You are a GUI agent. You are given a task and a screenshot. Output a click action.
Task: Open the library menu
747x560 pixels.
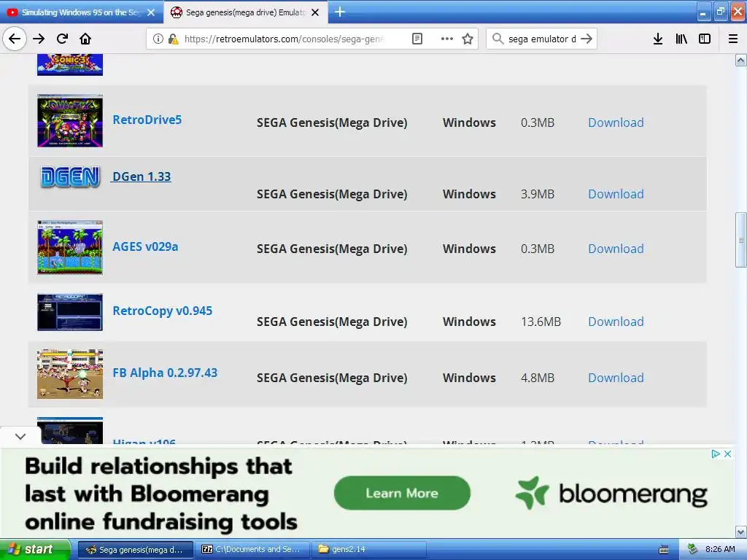click(x=681, y=39)
